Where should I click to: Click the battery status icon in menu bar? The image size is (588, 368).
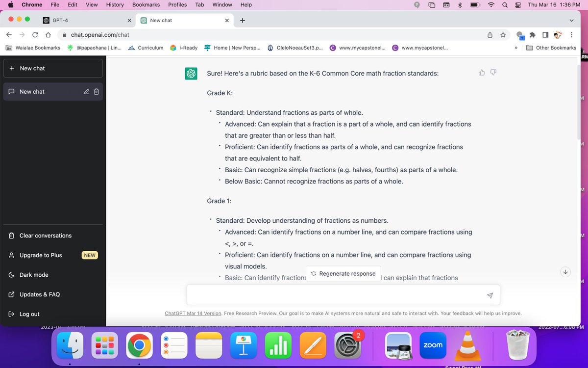(x=474, y=5)
